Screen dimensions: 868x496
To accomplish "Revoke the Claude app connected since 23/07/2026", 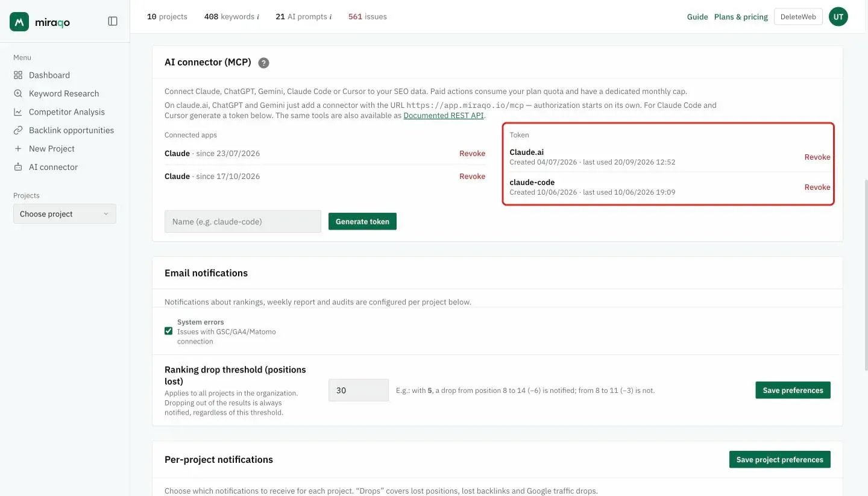I will coord(472,154).
